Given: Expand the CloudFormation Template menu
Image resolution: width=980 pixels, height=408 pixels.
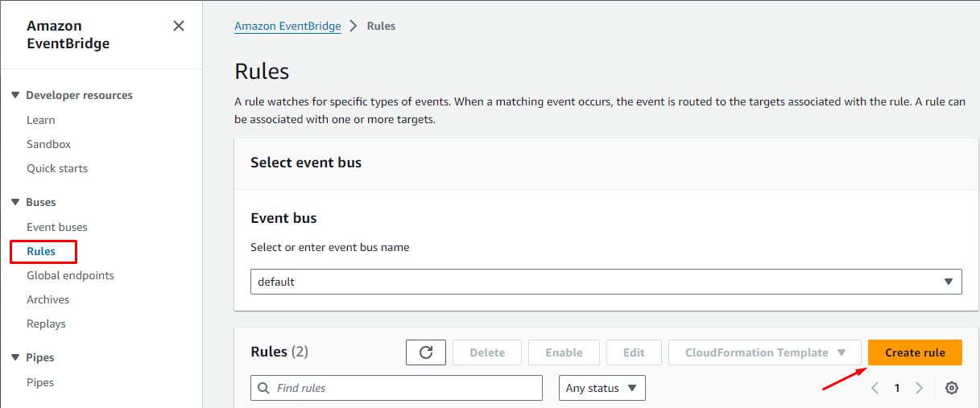Looking at the screenshot, I should point(765,352).
